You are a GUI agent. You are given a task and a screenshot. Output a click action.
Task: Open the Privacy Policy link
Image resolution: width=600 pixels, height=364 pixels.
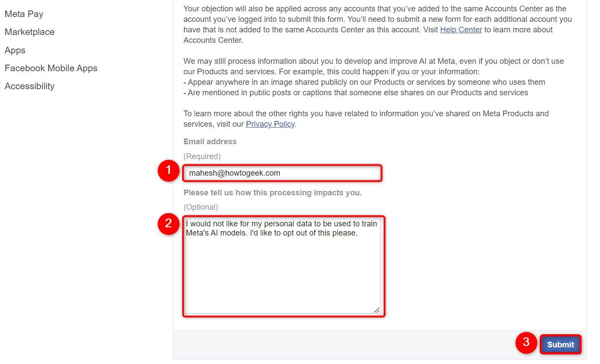(270, 124)
